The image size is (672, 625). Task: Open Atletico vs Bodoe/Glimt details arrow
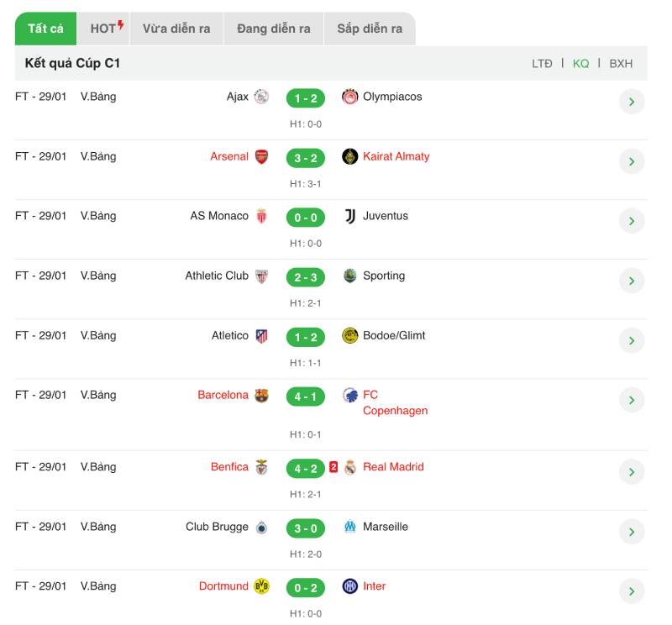[x=632, y=341]
